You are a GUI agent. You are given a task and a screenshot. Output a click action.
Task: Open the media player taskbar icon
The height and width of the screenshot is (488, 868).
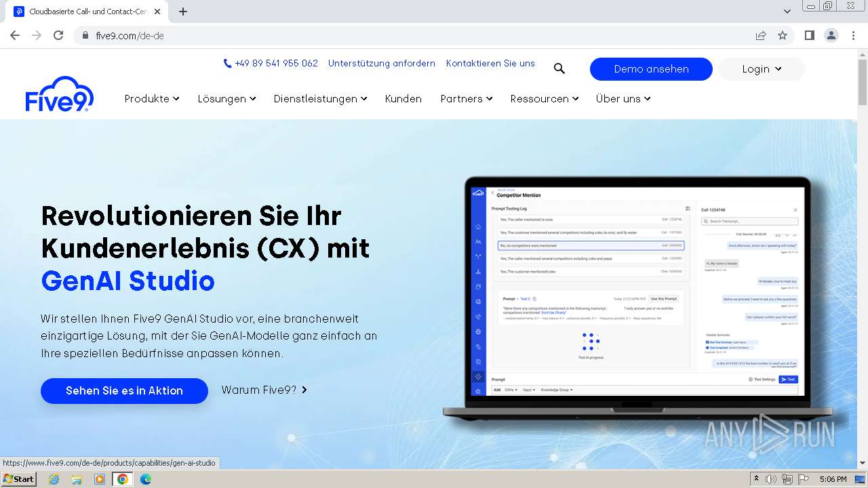point(100,479)
